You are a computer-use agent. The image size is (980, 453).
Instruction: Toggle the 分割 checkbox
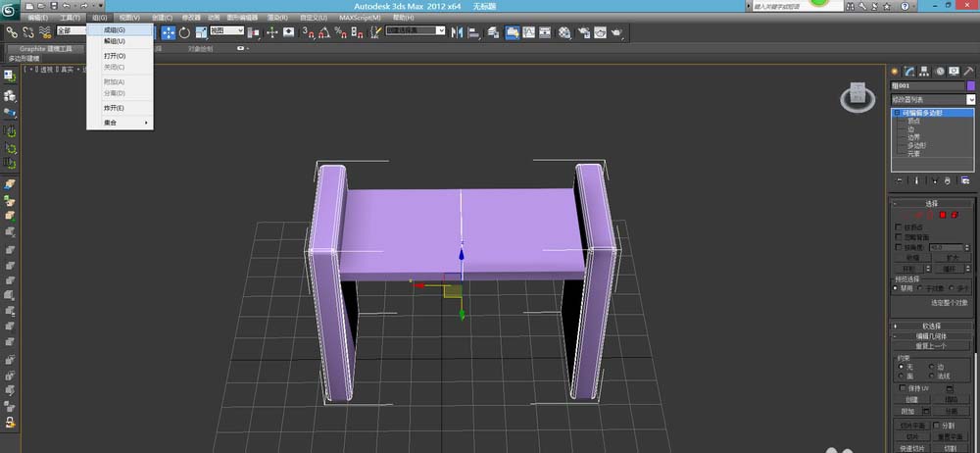[x=936, y=425]
